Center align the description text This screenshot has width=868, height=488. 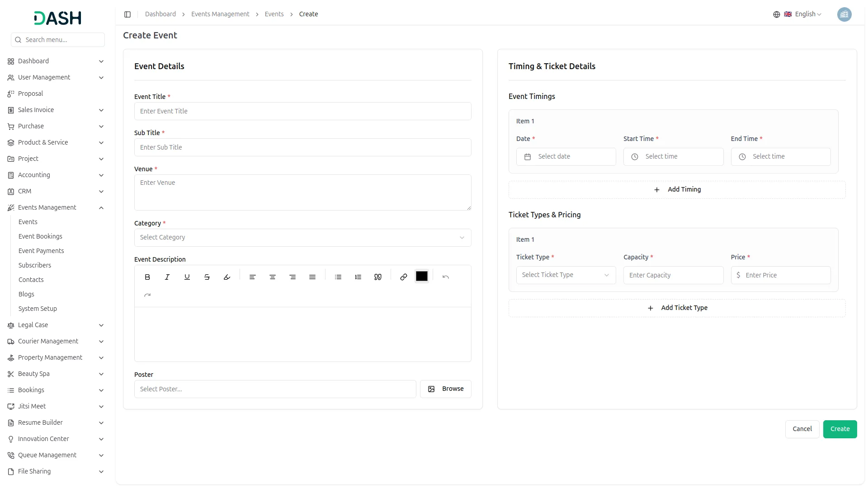[x=273, y=277]
